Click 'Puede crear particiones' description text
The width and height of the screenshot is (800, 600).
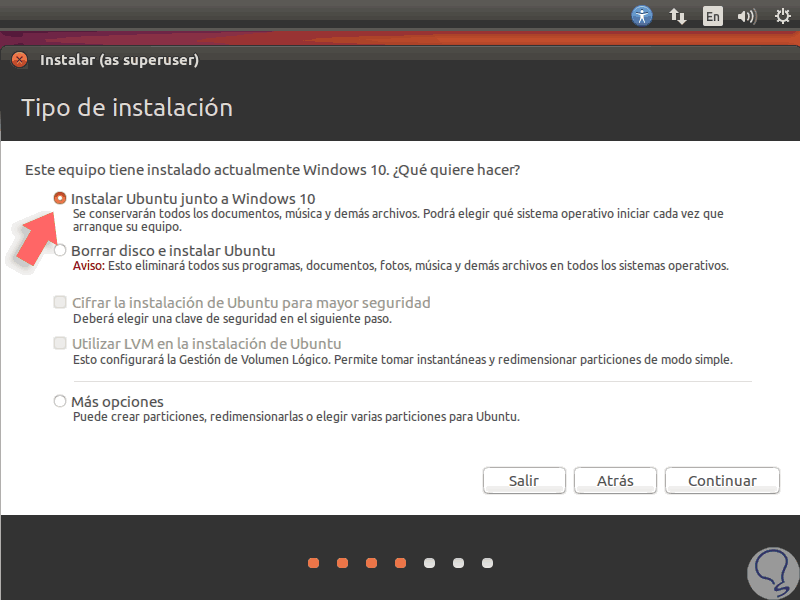click(x=296, y=417)
